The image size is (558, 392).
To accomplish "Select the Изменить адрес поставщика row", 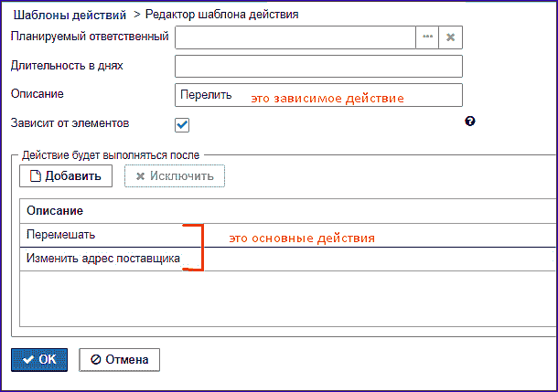I will (287, 259).
